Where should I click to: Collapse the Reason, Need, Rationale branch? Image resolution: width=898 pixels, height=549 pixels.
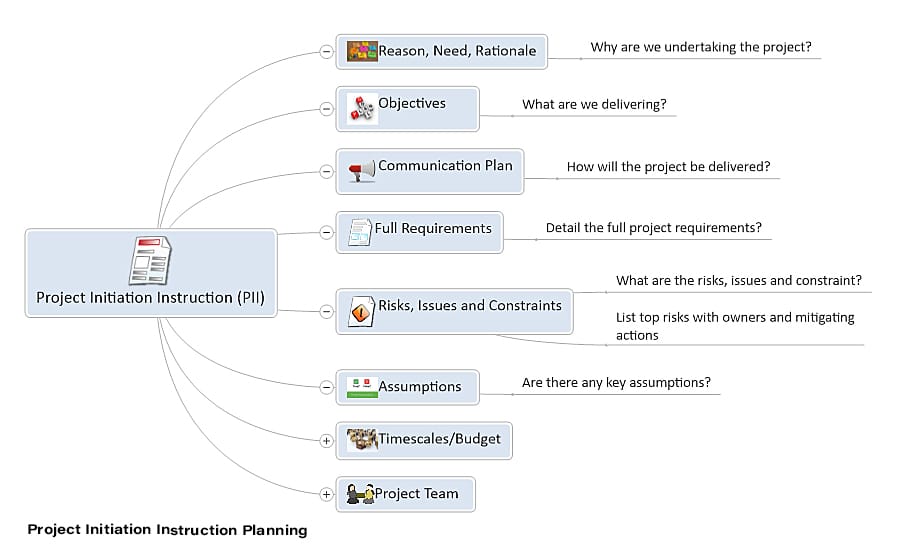(x=326, y=52)
